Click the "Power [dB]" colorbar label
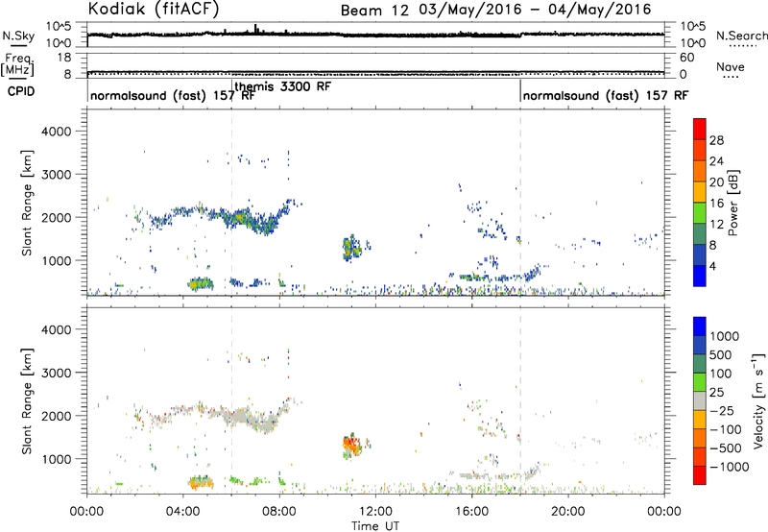The height and width of the screenshot is (532, 768). [733, 203]
